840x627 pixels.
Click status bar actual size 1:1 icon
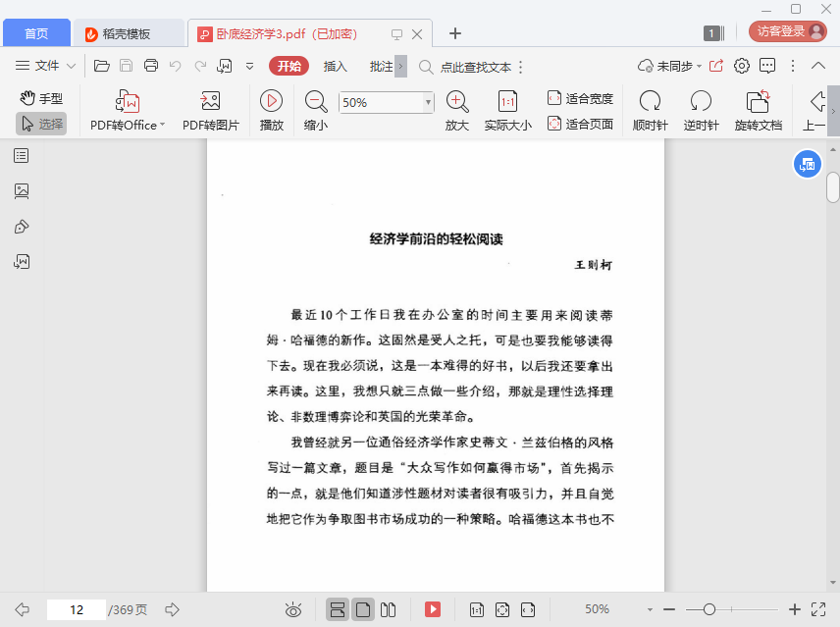coord(476,609)
